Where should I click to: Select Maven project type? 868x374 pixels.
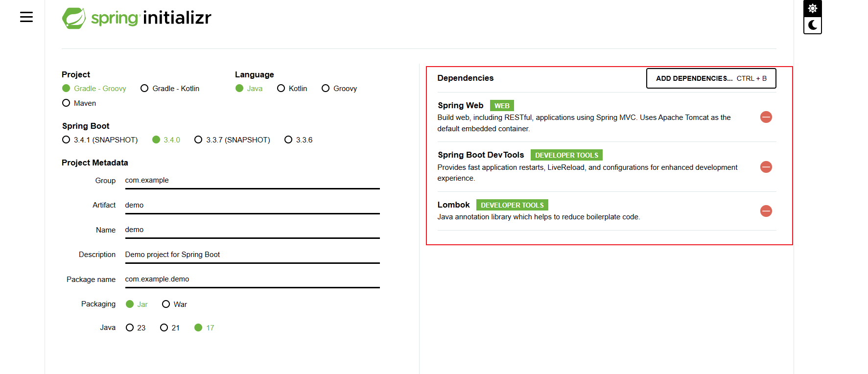point(79,103)
